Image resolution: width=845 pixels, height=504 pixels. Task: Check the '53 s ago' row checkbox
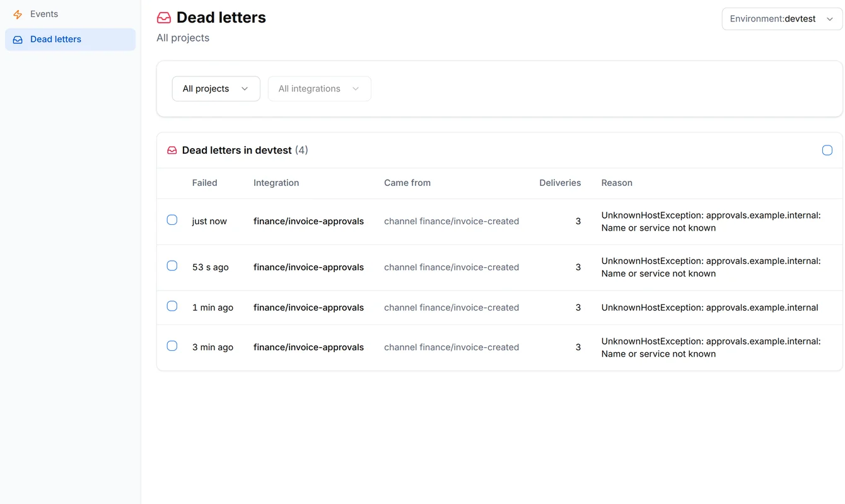tap(172, 266)
